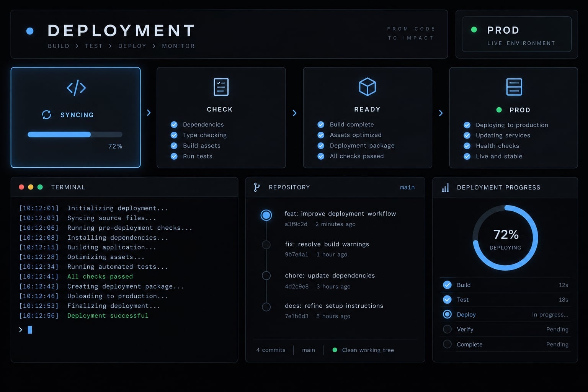Click the yellow dot in Terminal title bar
This screenshot has height=392, width=588.
click(x=31, y=187)
